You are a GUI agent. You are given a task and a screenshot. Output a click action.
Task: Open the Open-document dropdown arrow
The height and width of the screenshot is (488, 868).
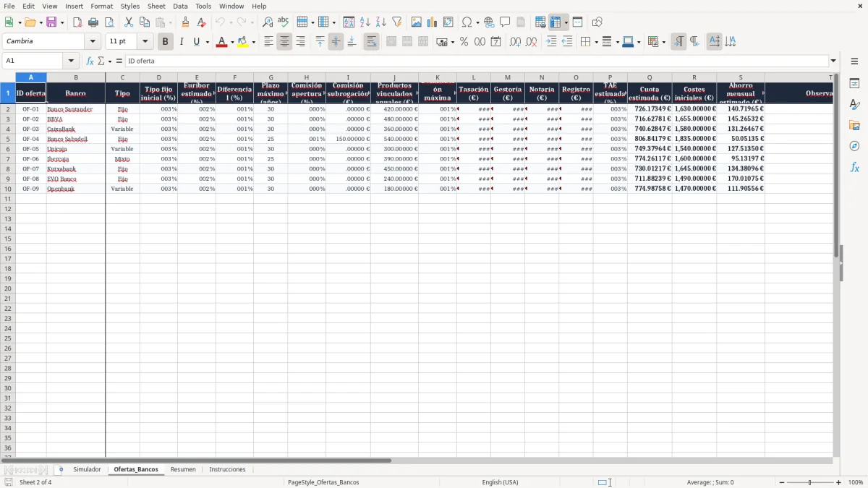(41, 22)
